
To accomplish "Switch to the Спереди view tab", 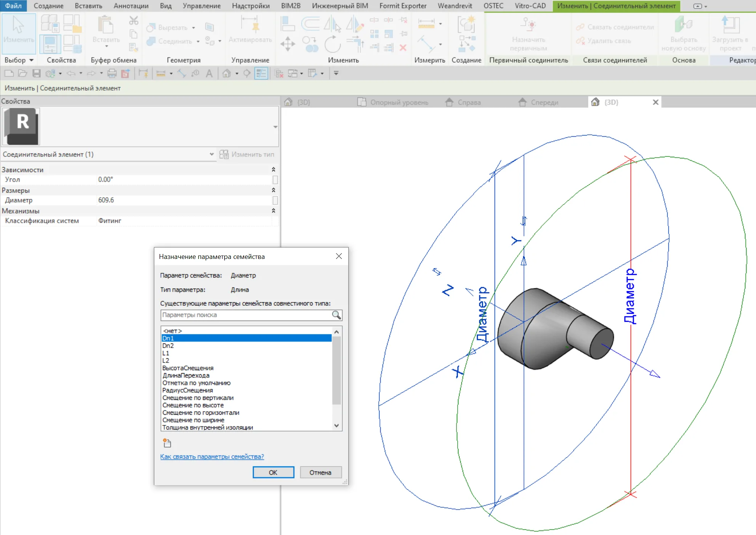I will coord(544,102).
